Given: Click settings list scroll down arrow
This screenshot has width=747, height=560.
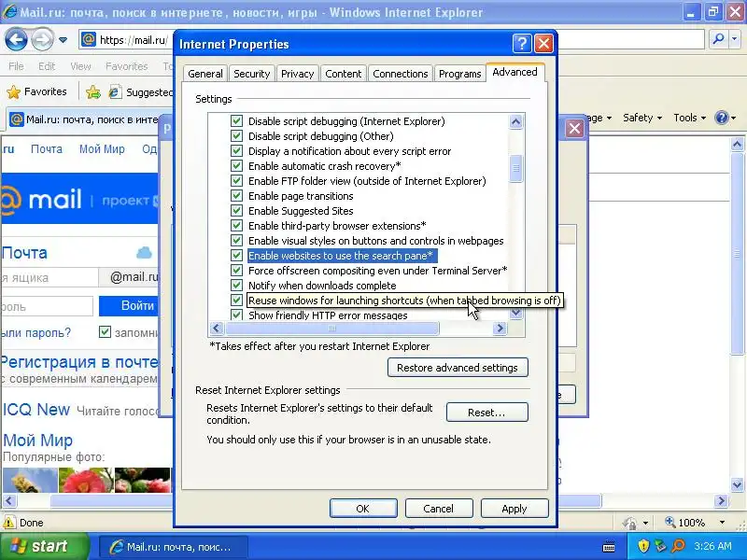Looking at the screenshot, I should pyautogui.click(x=516, y=314).
